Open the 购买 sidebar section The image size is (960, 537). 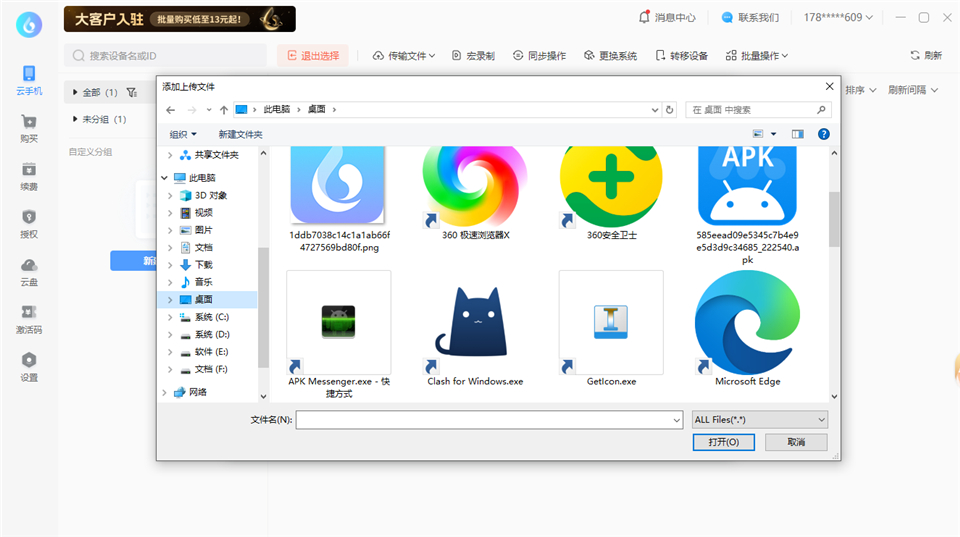29,129
